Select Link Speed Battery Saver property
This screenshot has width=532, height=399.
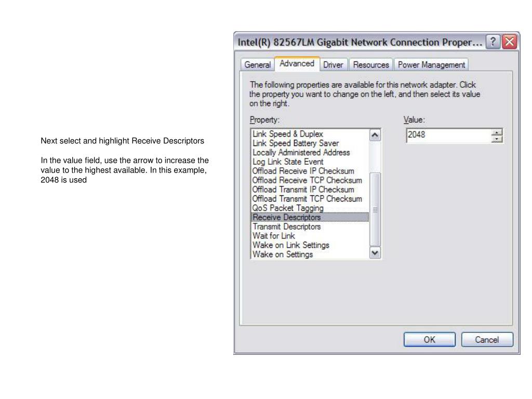[x=310, y=143]
